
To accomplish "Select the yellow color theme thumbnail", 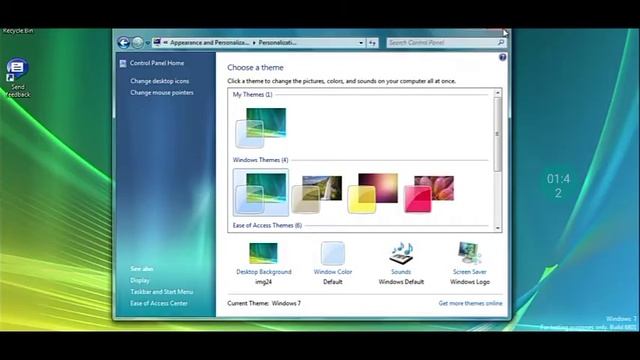I will 373,193.
